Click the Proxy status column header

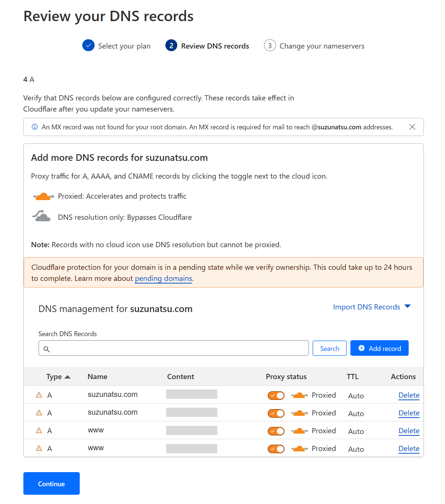point(286,377)
